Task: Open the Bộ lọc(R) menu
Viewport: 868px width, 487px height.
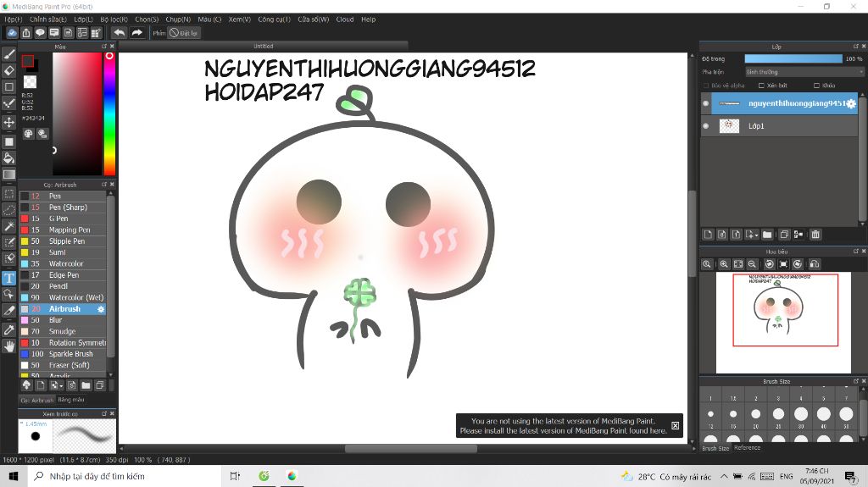Action: (114, 19)
